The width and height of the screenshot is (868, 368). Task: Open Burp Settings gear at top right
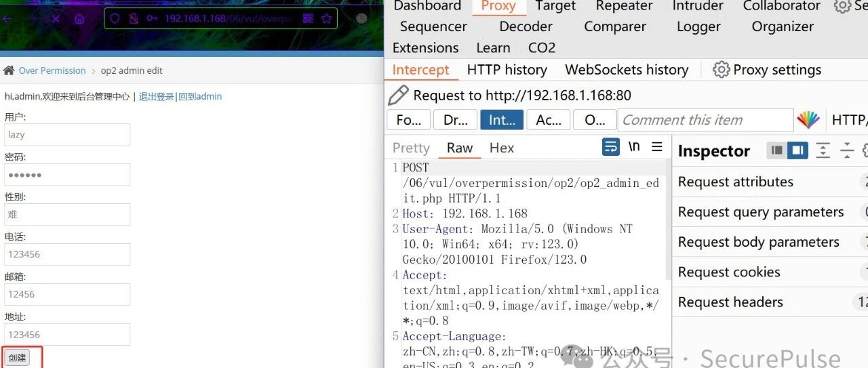(x=842, y=6)
